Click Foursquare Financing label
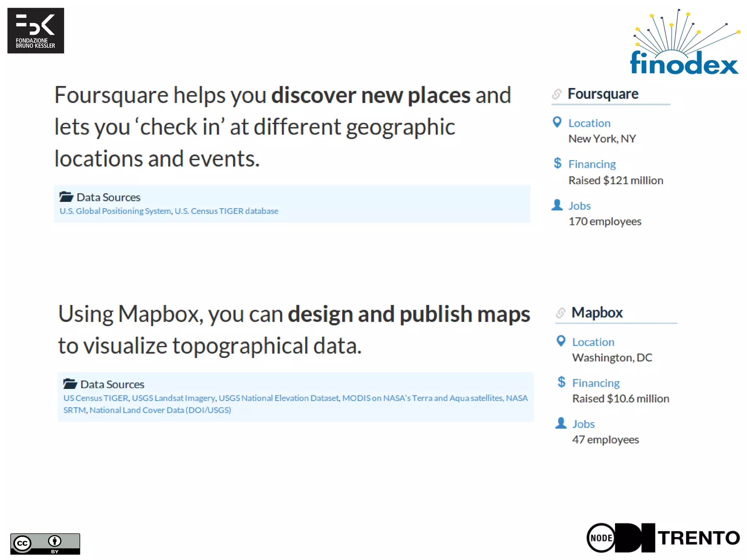747x560 pixels. (592, 164)
